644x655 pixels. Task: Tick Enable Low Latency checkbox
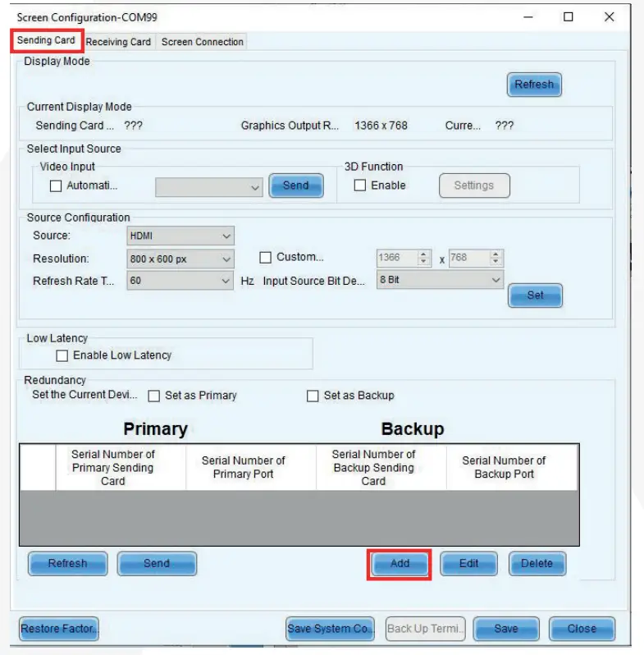(62, 356)
